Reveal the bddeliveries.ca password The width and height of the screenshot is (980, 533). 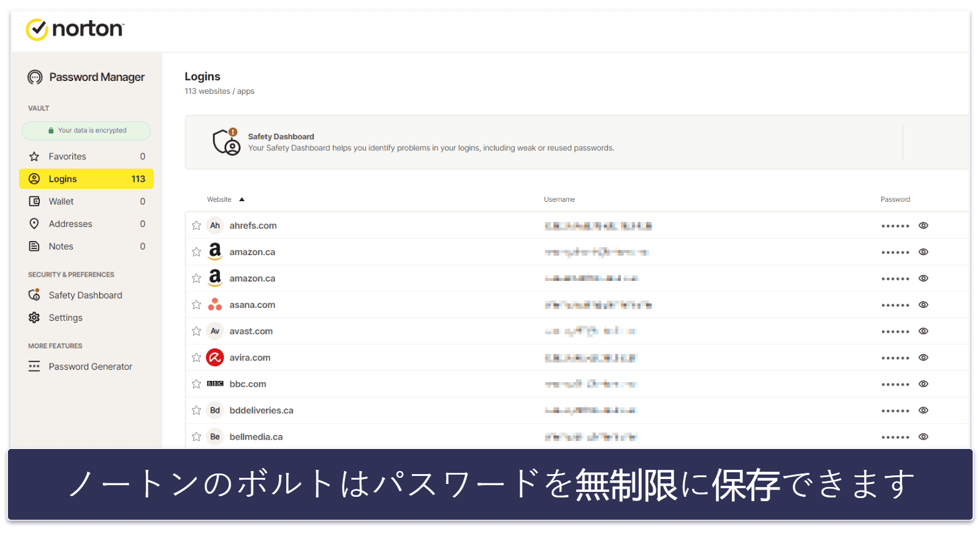tap(924, 410)
